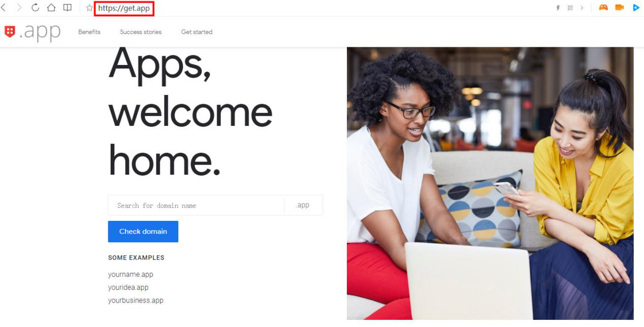Open the orange game controller extension

click(603, 8)
